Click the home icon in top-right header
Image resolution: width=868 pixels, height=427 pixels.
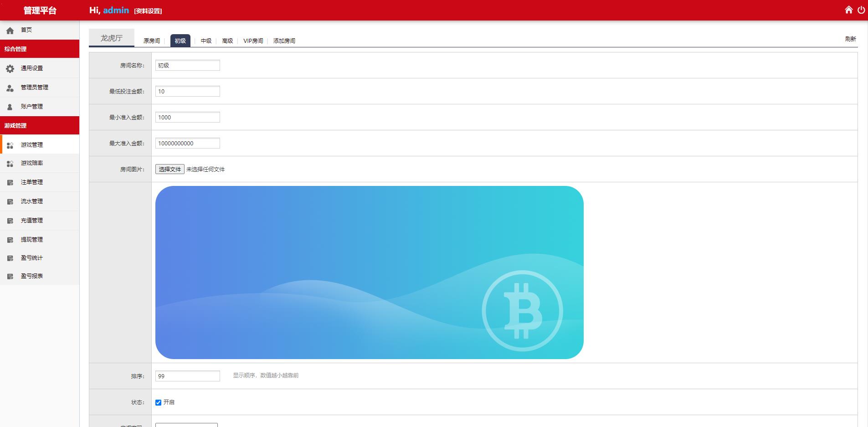848,10
